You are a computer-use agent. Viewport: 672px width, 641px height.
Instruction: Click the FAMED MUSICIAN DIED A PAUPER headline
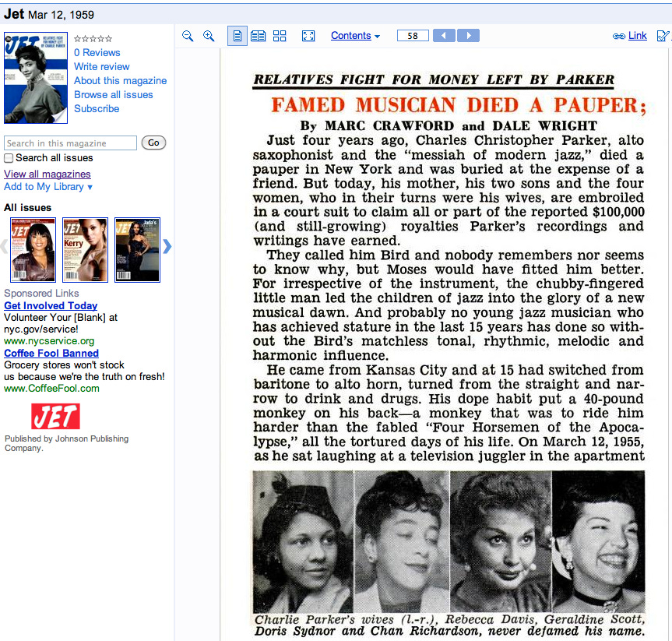pos(459,105)
